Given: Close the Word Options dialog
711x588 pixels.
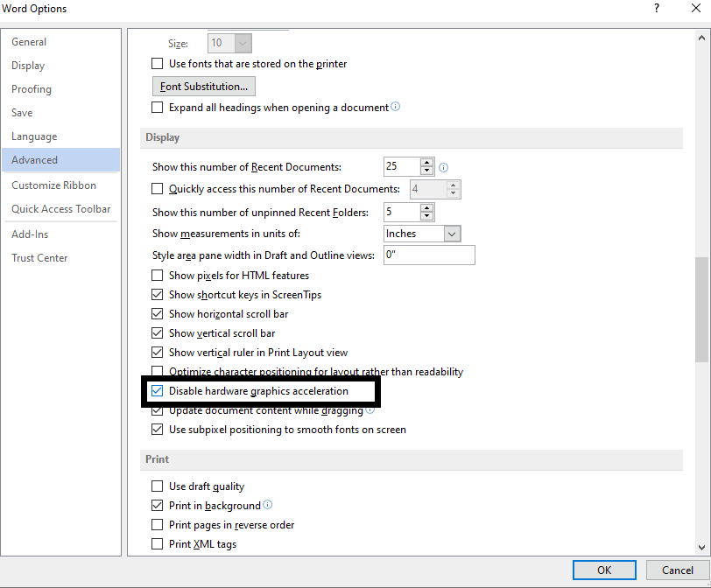Looking at the screenshot, I should (x=696, y=8).
